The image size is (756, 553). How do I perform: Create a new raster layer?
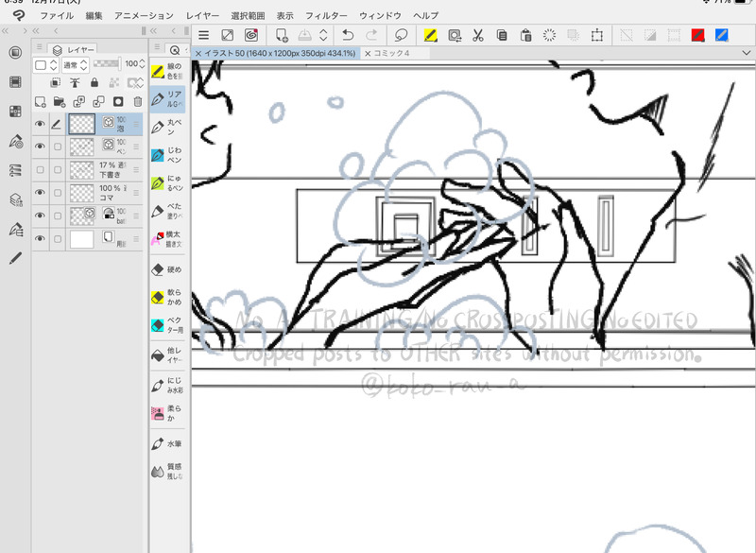(x=41, y=102)
